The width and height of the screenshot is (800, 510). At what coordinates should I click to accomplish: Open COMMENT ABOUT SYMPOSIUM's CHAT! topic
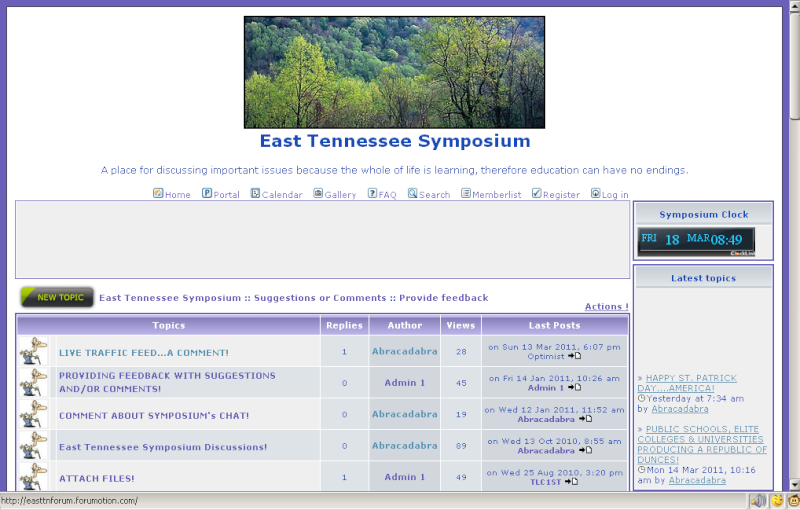pyautogui.click(x=154, y=416)
